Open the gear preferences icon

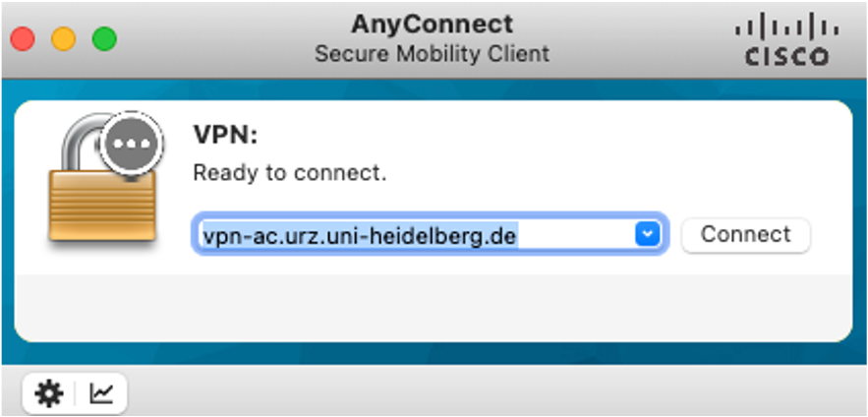point(49,393)
